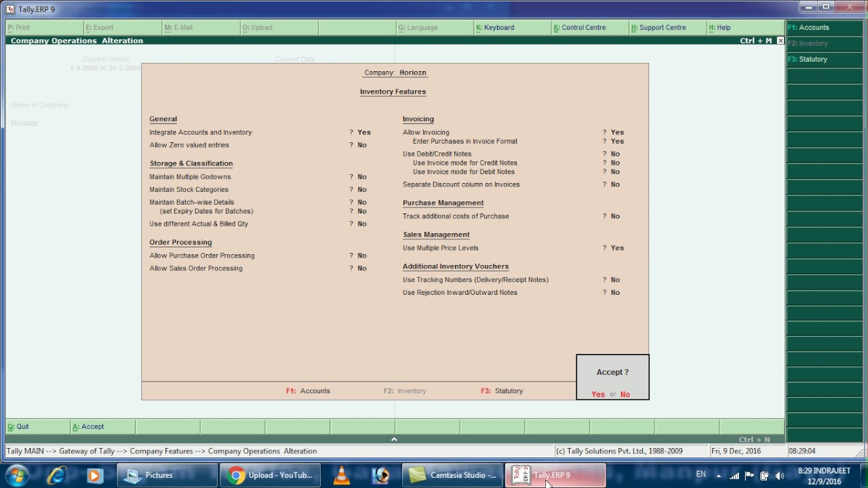
Task: Toggle Use Tracking Numbers value
Action: [x=615, y=279]
